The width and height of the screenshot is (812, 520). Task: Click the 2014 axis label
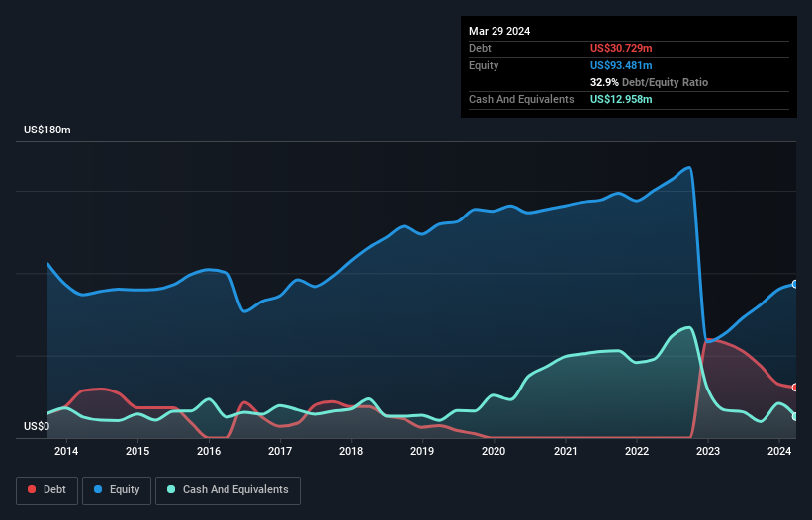(66, 451)
